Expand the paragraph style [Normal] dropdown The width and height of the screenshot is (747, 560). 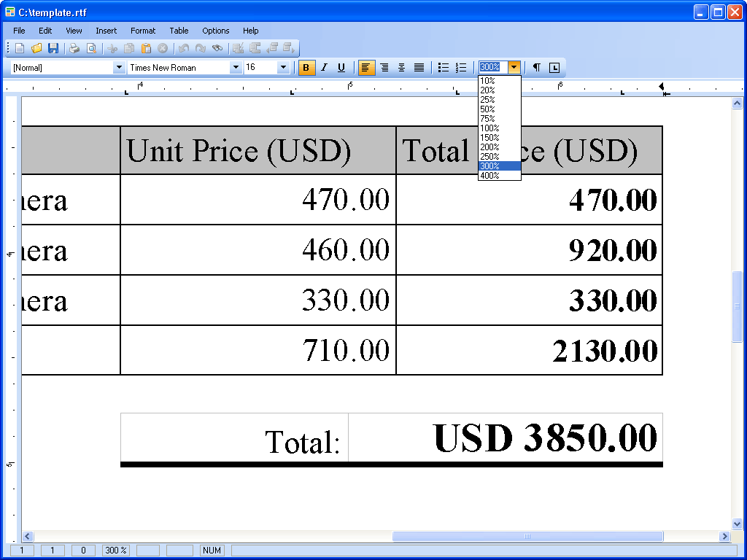[x=119, y=68]
